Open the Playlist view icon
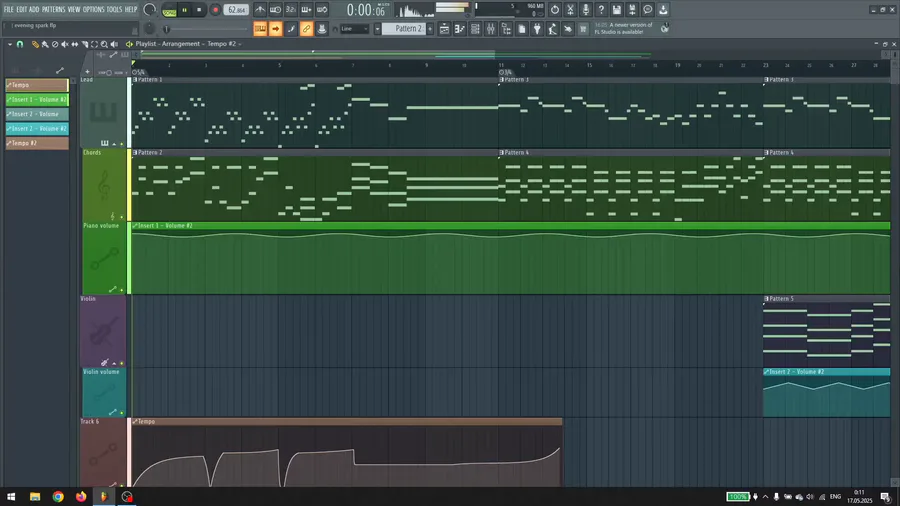Viewport: 900px width, 506px height. (x=444, y=29)
